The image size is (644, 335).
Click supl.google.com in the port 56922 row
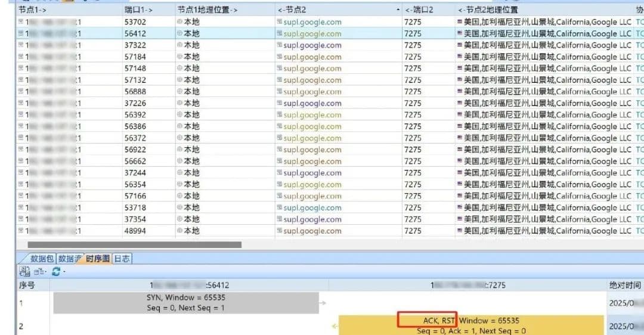[x=312, y=150]
